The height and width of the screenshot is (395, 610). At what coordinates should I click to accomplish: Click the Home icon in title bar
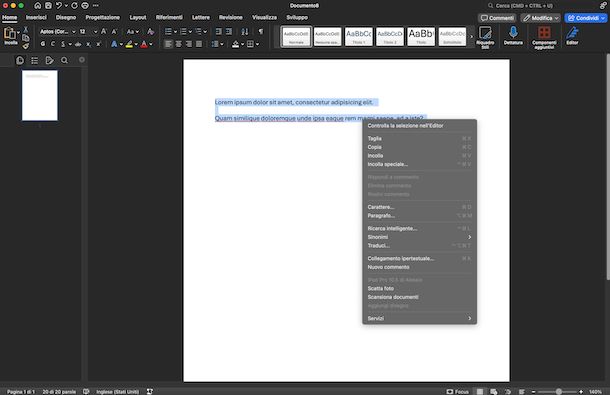pyautogui.click(x=37, y=5)
